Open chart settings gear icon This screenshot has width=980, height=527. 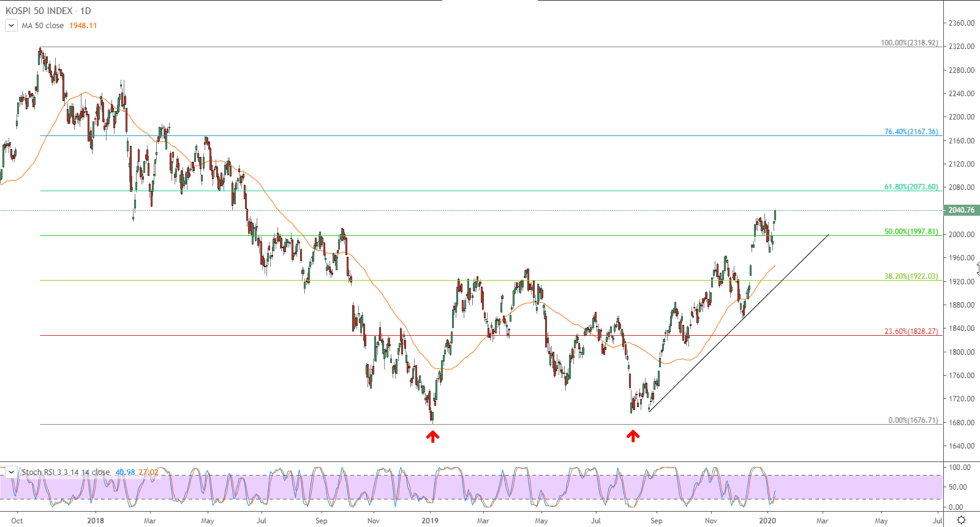point(962,520)
